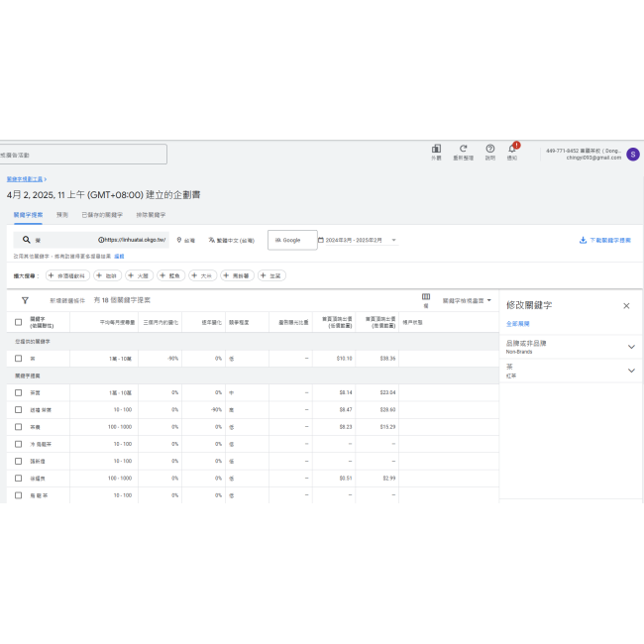Add the 咖啡 broaden-search suggestion chip
This screenshot has height=644, width=644.
[107, 275]
